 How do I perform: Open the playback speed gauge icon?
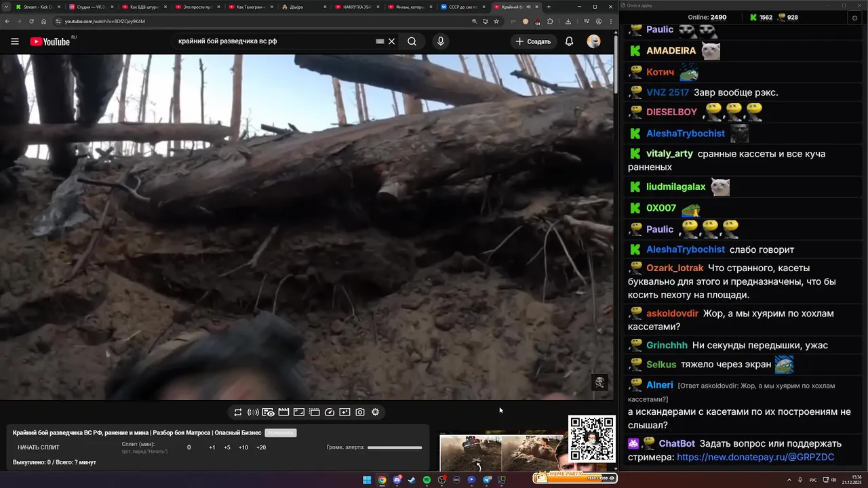coord(330,412)
